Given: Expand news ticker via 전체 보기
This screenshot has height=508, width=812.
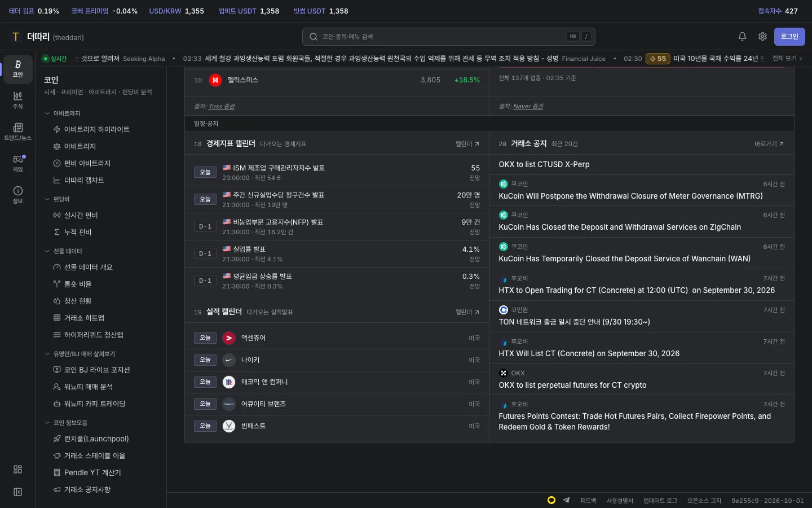Looking at the screenshot, I should click(x=787, y=58).
